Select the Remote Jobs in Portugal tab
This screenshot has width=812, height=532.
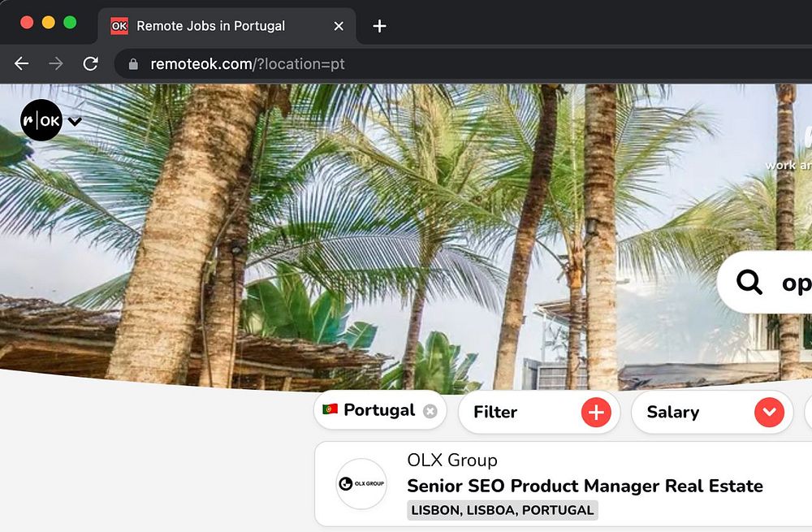coord(227,26)
